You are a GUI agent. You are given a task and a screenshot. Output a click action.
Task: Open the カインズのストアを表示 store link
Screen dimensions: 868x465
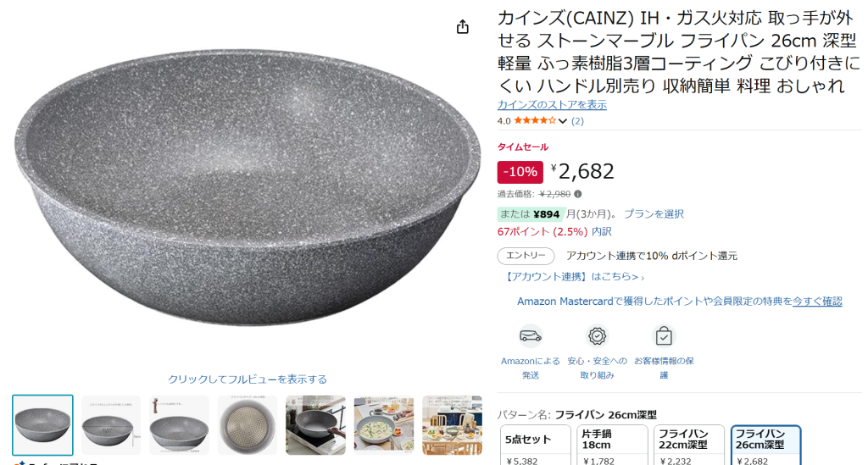(x=552, y=104)
